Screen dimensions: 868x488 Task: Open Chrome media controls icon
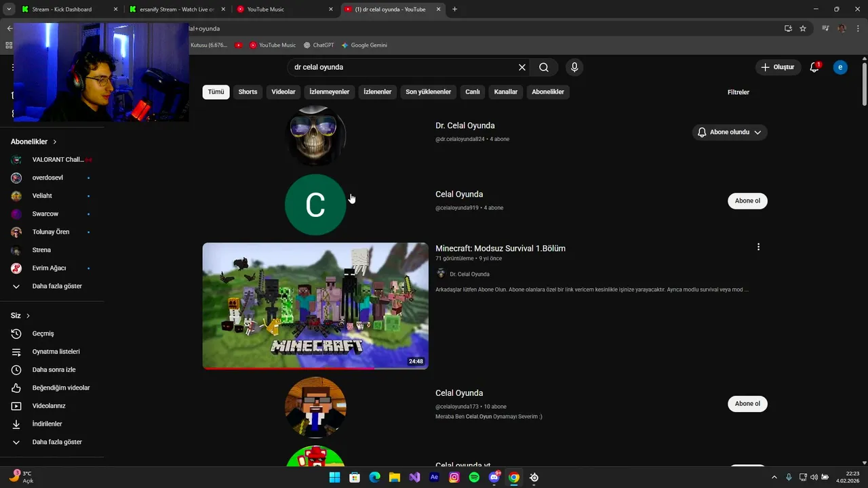tap(825, 28)
